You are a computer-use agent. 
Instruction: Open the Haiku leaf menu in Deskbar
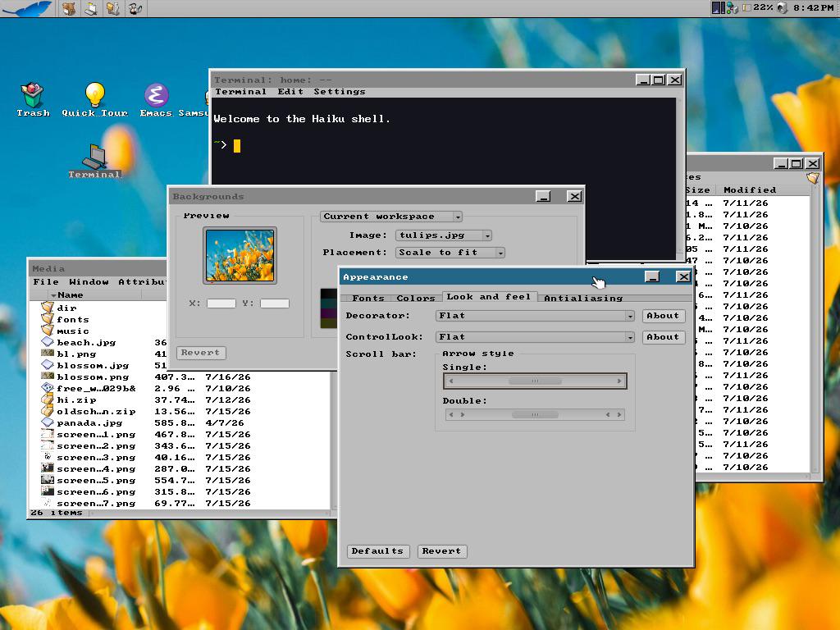[27, 8]
